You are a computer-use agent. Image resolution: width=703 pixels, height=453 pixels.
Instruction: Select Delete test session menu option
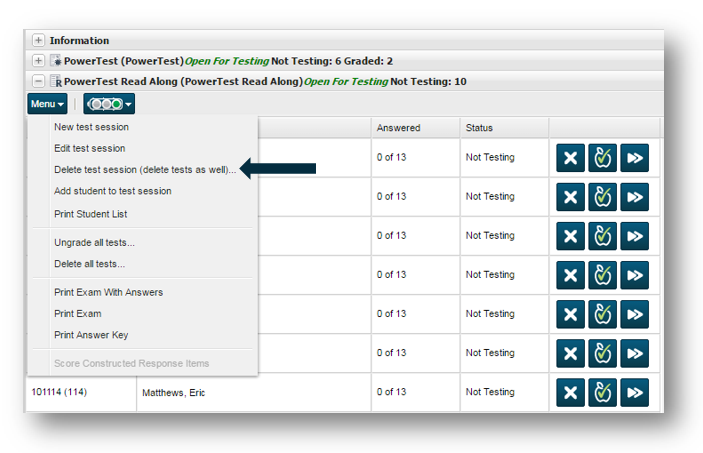click(x=145, y=170)
